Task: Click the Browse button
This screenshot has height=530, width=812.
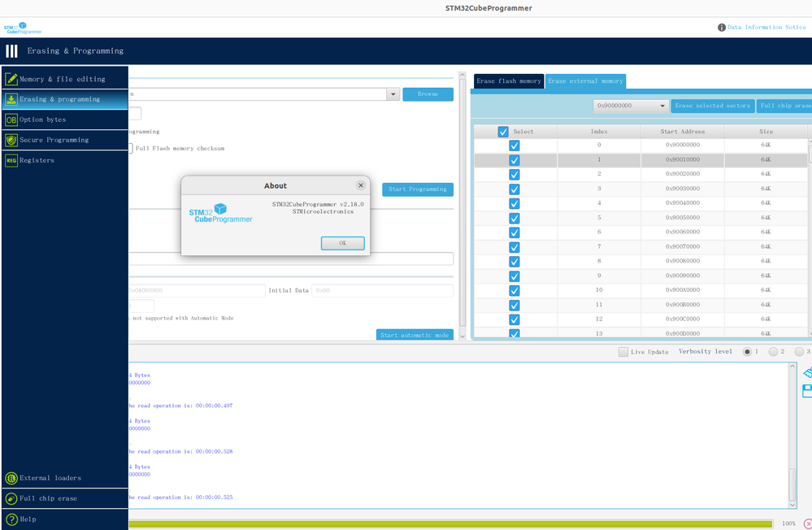Action: [x=428, y=94]
